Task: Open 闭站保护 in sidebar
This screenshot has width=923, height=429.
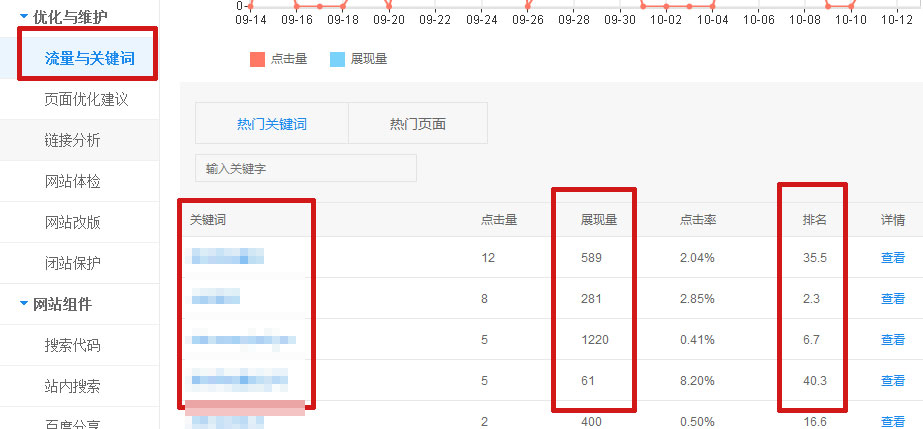Action: (x=72, y=263)
